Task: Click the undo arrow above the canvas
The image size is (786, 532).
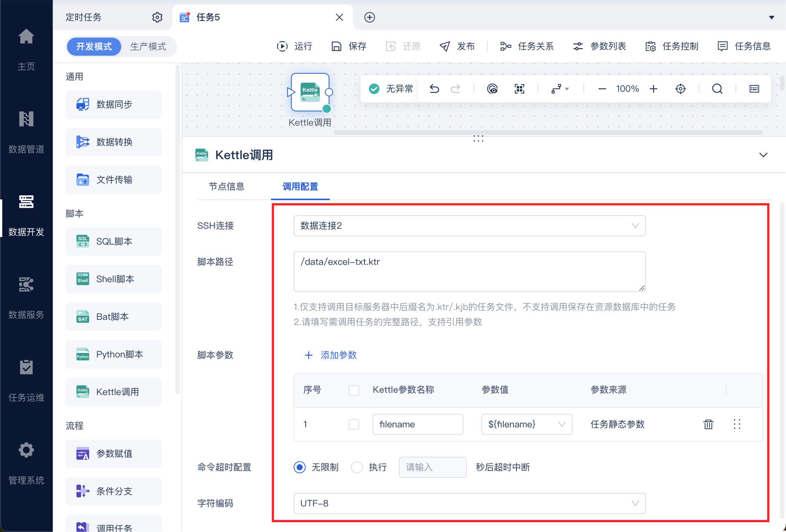Action: point(434,89)
